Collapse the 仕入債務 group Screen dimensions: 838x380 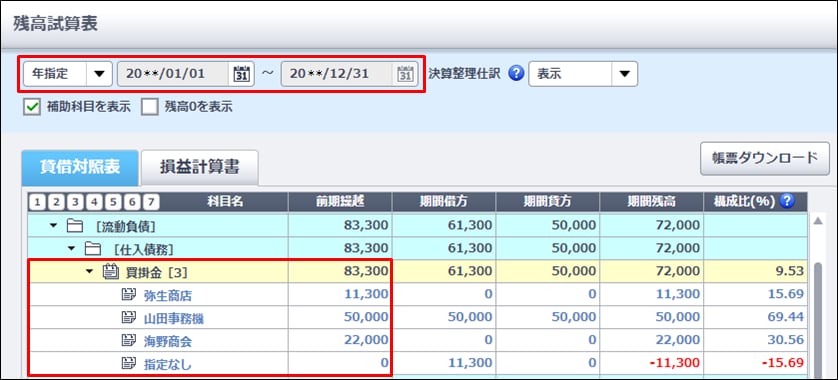point(72,249)
